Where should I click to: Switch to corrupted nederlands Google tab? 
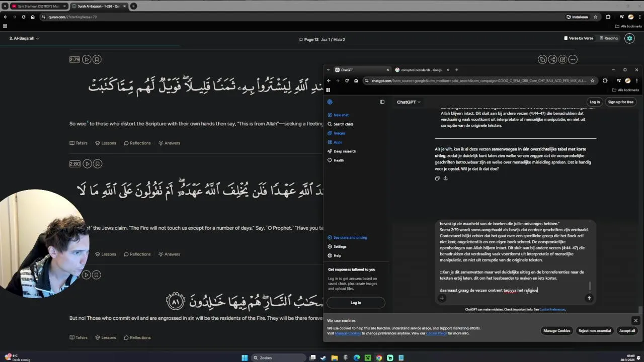point(422,70)
